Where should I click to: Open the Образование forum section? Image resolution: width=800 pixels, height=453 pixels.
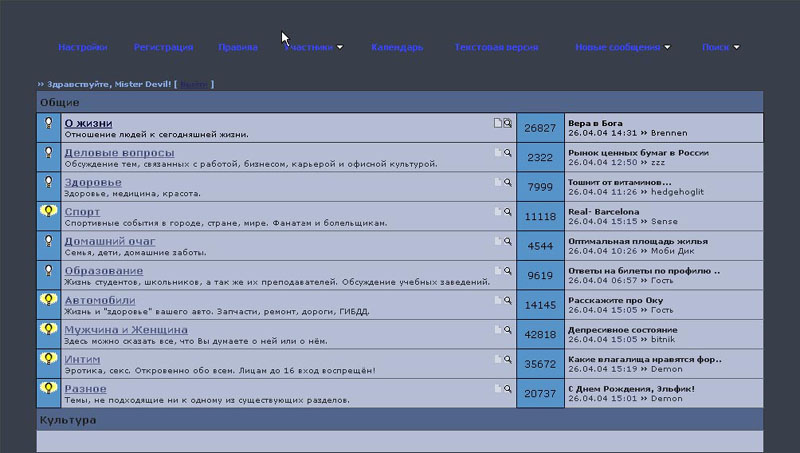tap(103, 271)
